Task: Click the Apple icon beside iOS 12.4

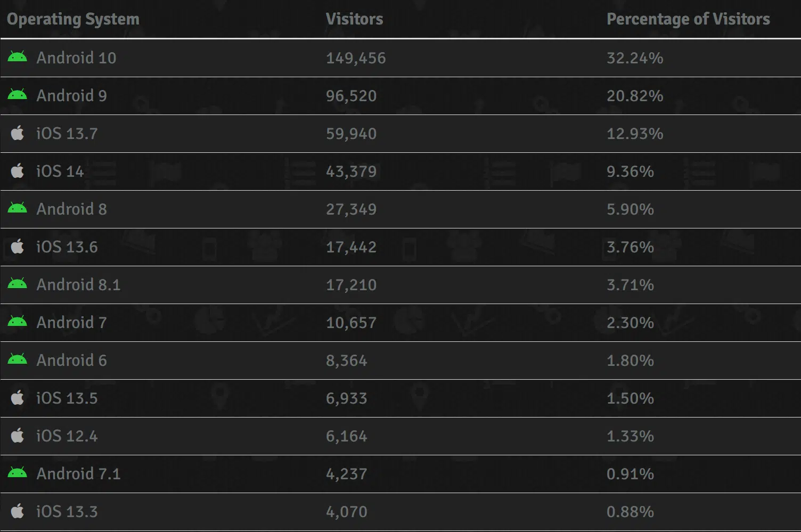Action: [18, 436]
